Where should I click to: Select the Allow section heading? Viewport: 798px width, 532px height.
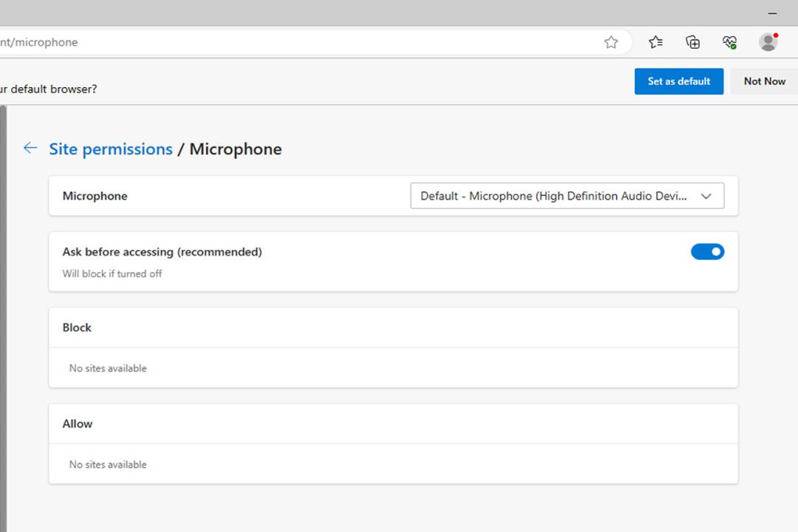pyautogui.click(x=78, y=423)
